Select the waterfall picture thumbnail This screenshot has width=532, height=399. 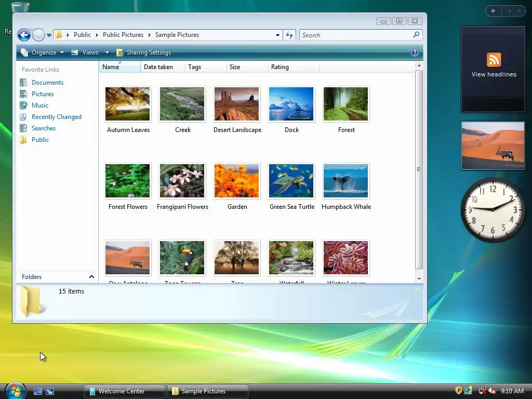pyautogui.click(x=291, y=258)
